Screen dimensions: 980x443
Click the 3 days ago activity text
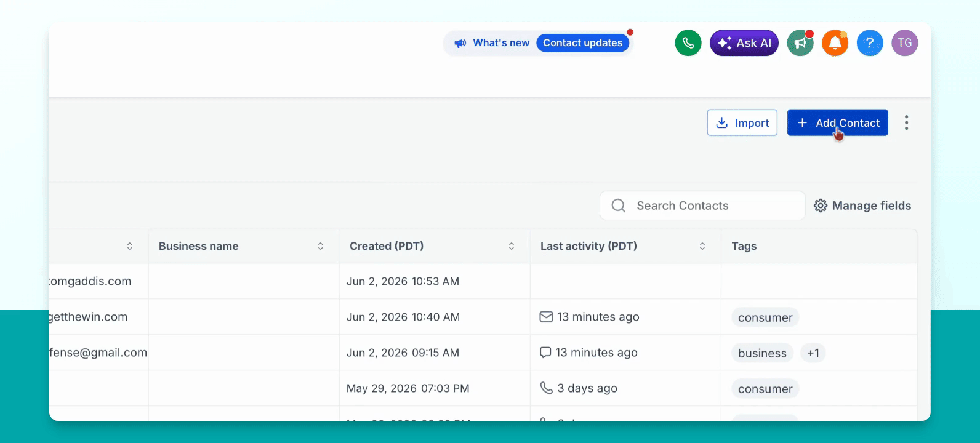587,388
